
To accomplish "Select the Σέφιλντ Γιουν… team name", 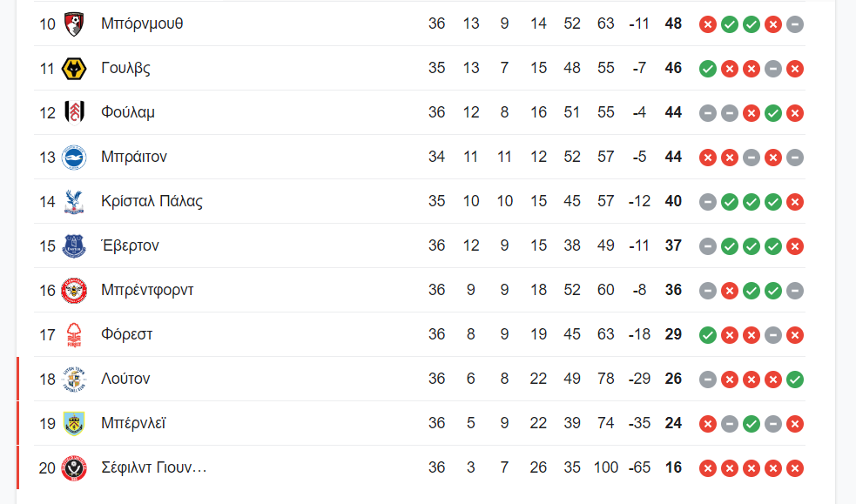I will coord(153,468).
